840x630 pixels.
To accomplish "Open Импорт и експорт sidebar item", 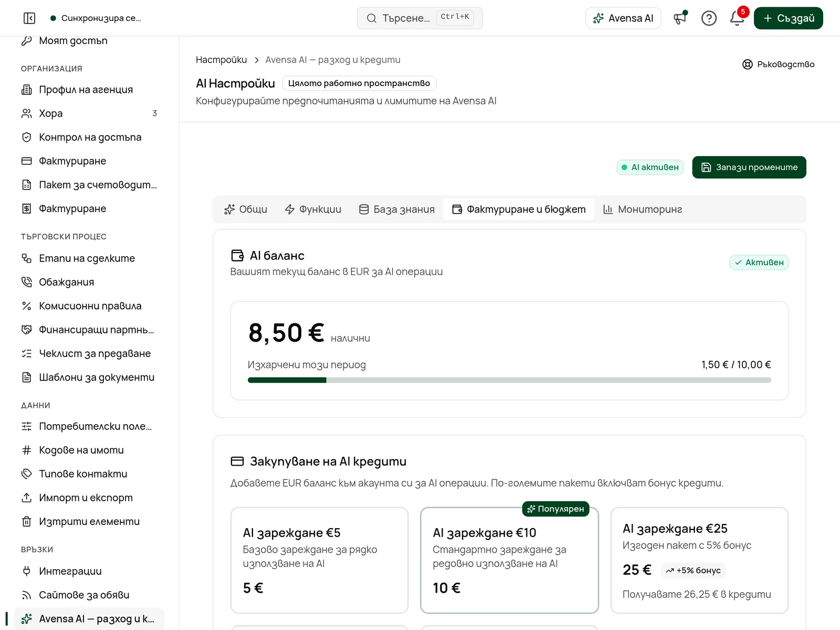I will tap(89, 498).
